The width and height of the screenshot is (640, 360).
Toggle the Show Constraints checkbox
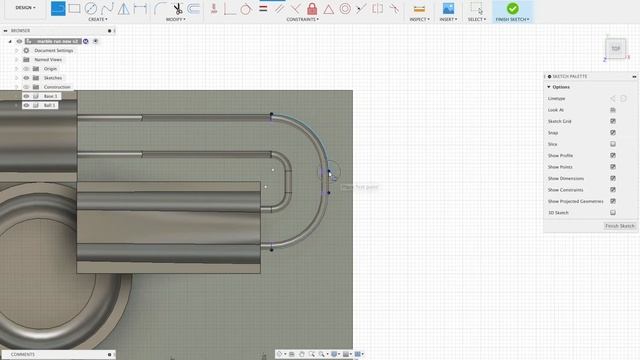(613, 190)
